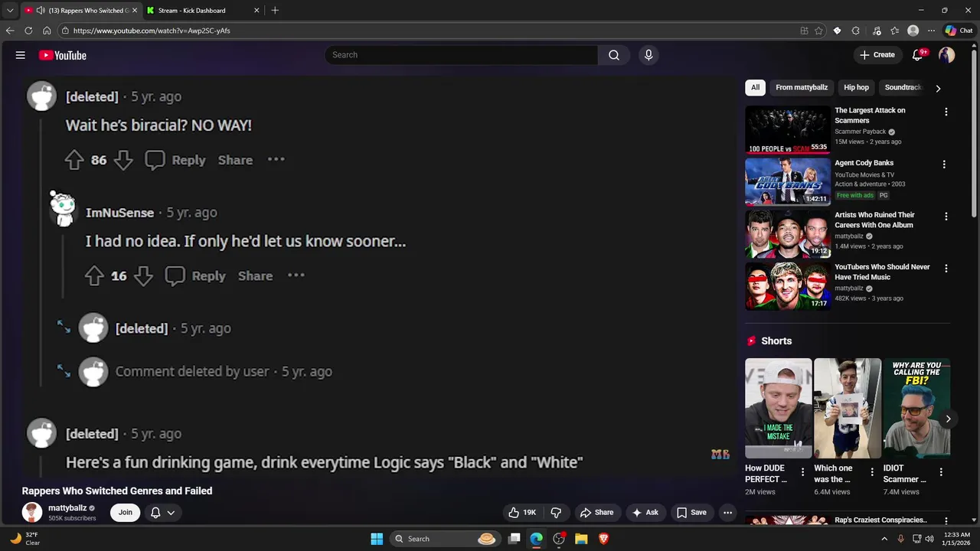This screenshot has width=980, height=551.
Task: Select the "Soundtrack" chip
Action: pos(903,87)
